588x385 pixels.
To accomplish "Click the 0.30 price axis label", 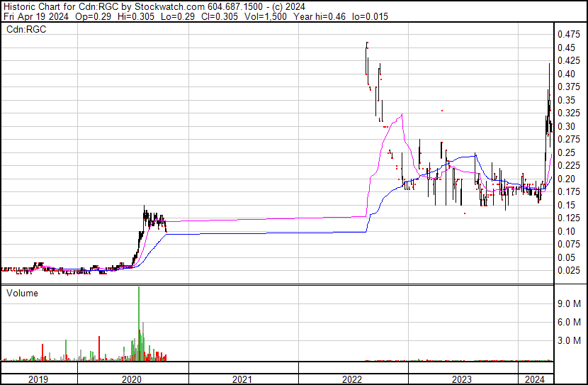I will [566, 126].
